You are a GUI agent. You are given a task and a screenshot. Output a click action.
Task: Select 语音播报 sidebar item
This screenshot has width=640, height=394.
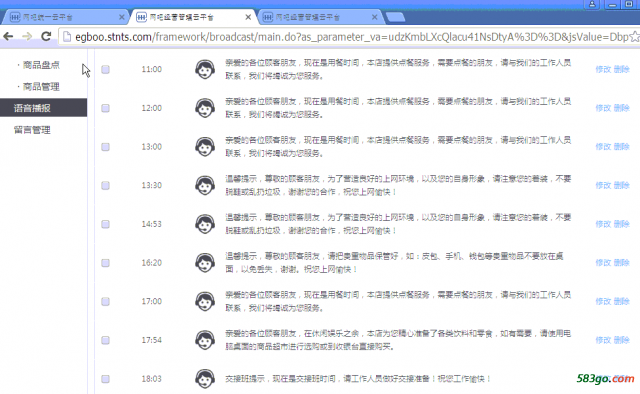click(43, 108)
